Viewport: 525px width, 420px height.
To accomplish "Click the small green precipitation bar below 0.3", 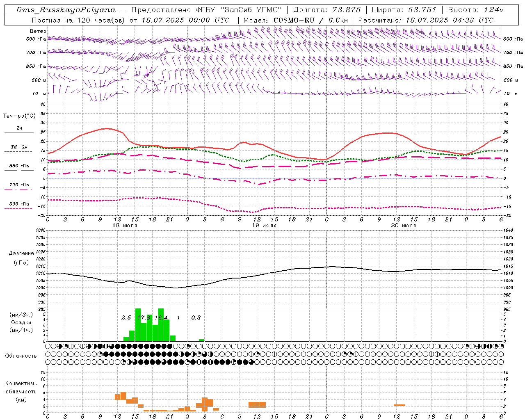I will [201, 340].
